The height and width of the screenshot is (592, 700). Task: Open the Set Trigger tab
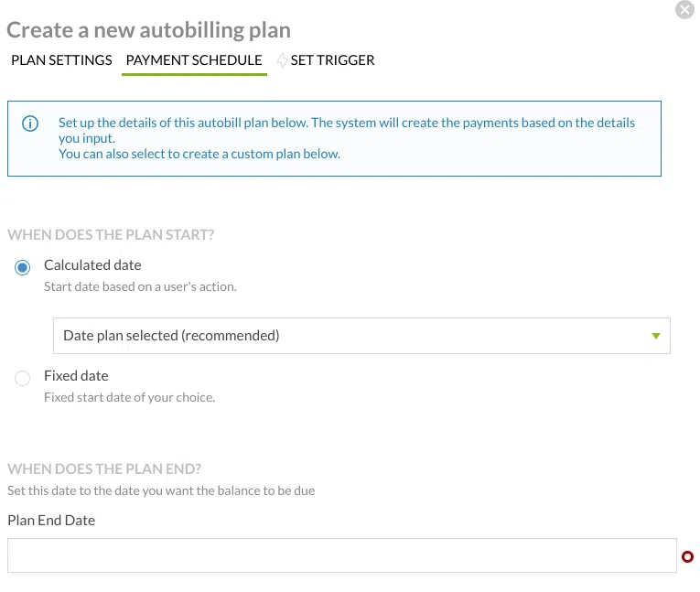[x=332, y=60]
